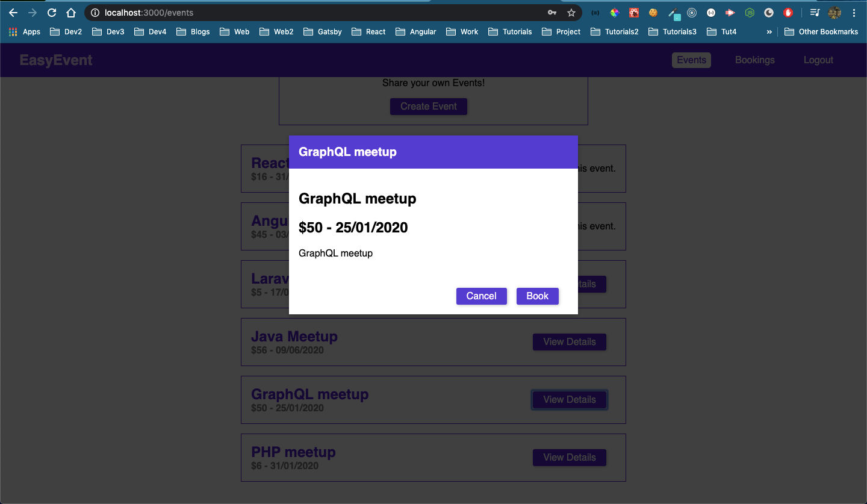This screenshot has width=867, height=504.
Task: Click 'Share your own Events!' text
Action: (x=433, y=83)
